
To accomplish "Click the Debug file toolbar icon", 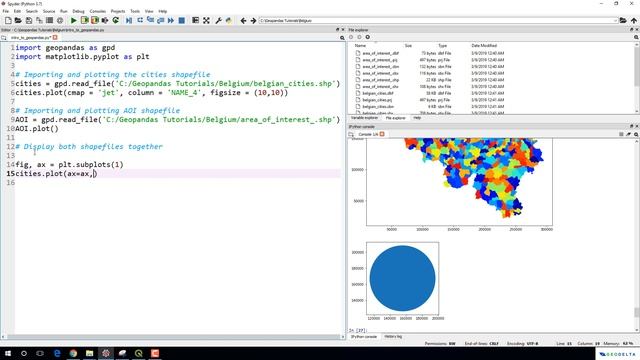I will [x=129, y=20].
